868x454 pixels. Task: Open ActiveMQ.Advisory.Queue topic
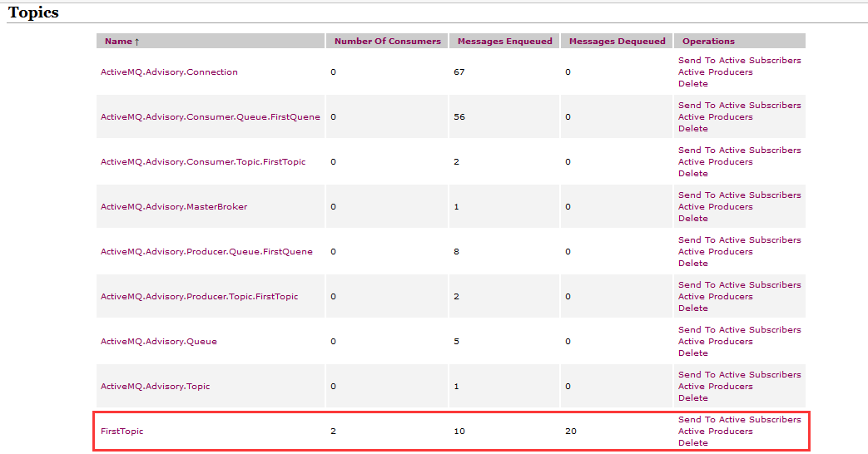[x=159, y=341]
